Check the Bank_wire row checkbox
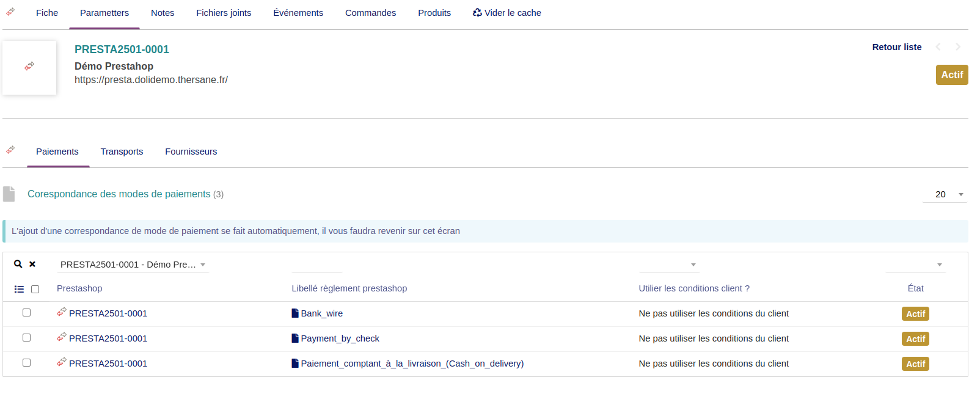The height and width of the screenshot is (402, 980). 26,313
